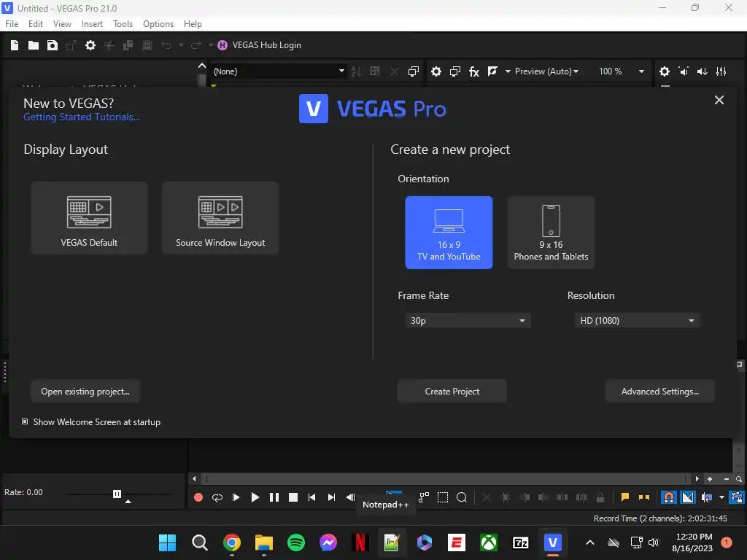Click the Dim Output icon
The image size is (747, 560).
point(703,71)
